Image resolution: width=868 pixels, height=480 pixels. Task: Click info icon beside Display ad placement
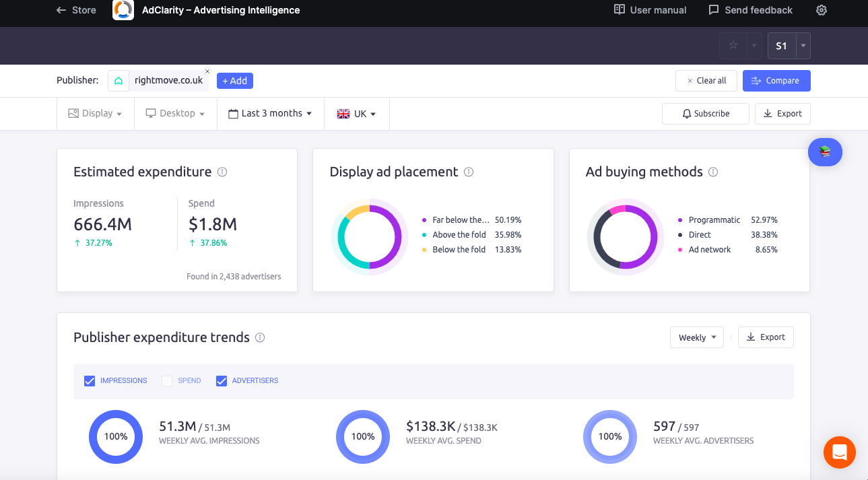click(x=469, y=172)
